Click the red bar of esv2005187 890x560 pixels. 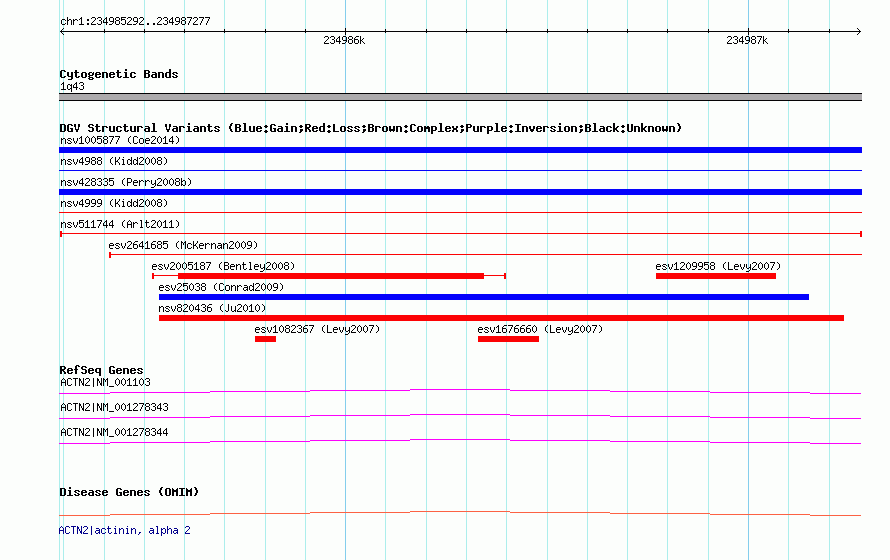331,276
